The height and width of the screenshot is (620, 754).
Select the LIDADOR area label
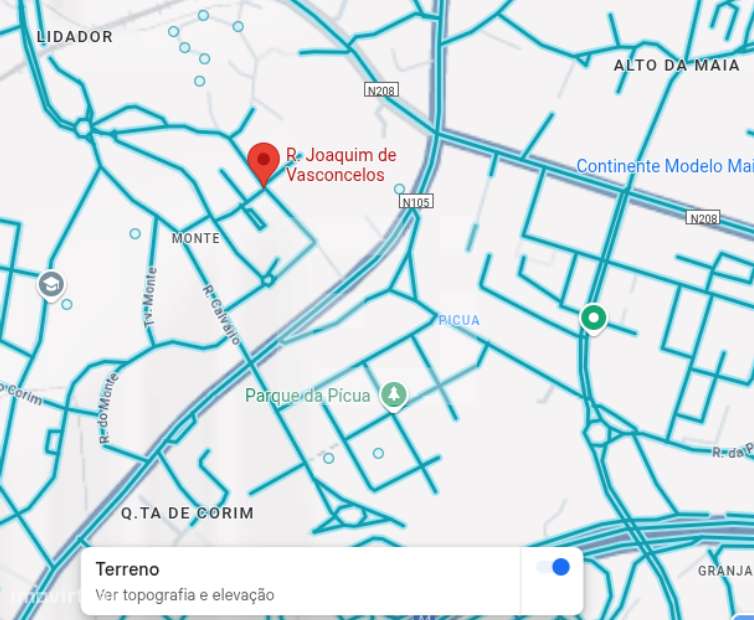[x=75, y=37]
